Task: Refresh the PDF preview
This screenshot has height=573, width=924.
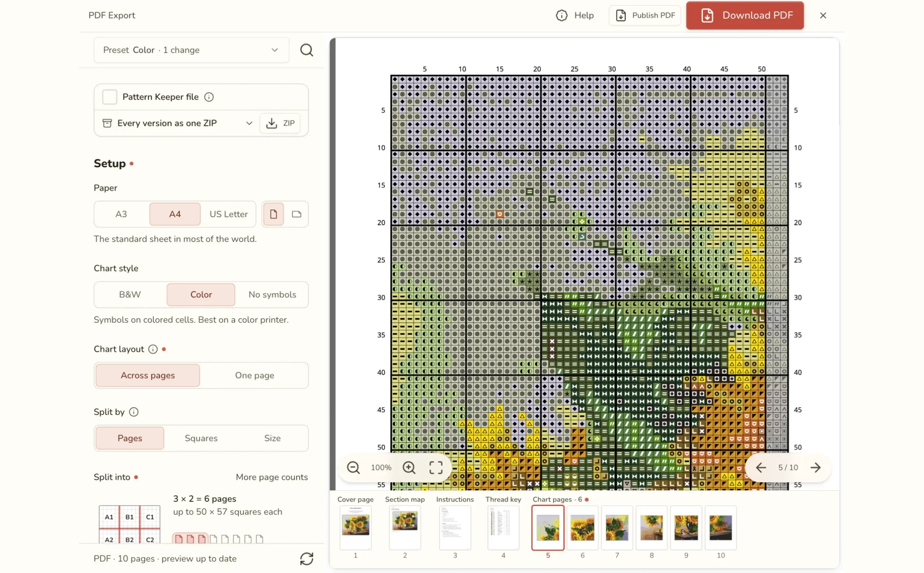Action: (x=306, y=559)
